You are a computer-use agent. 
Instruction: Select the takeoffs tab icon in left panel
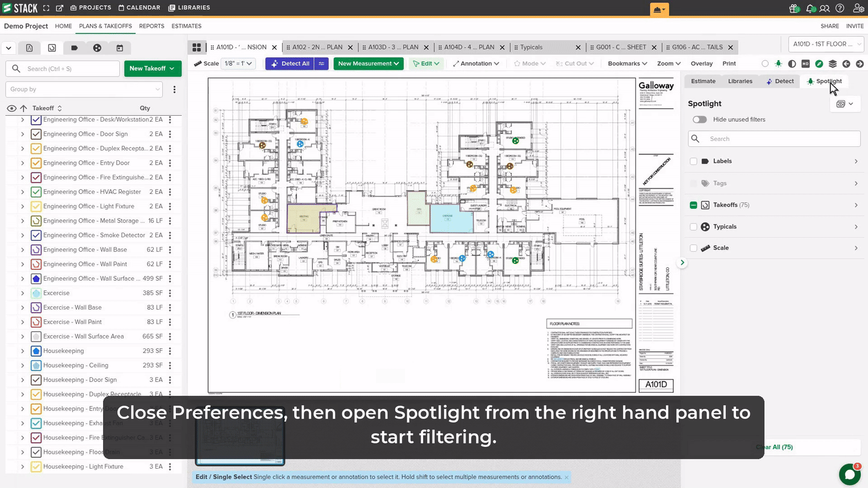tap(52, 48)
